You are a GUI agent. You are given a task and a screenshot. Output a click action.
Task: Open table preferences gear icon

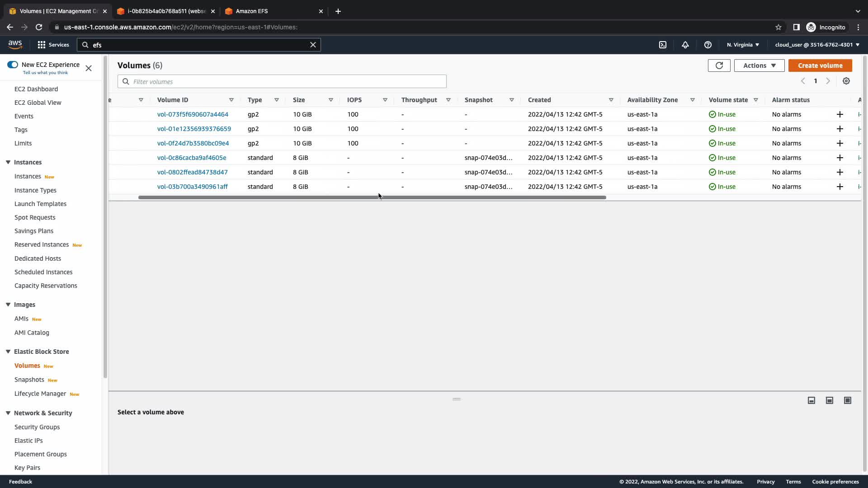pyautogui.click(x=846, y=81)
